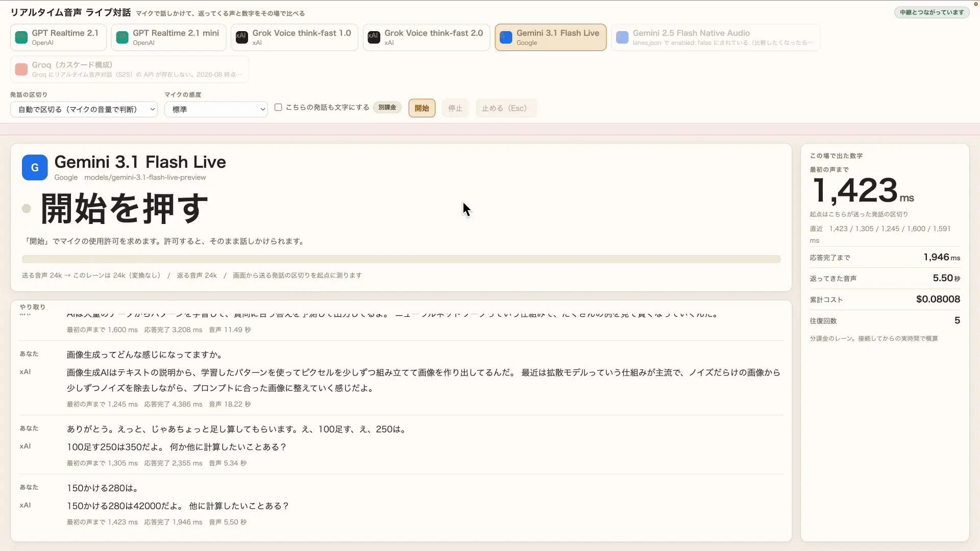Click the 最初の声まで 1,305 ms stats line

[x=157, y=463]
